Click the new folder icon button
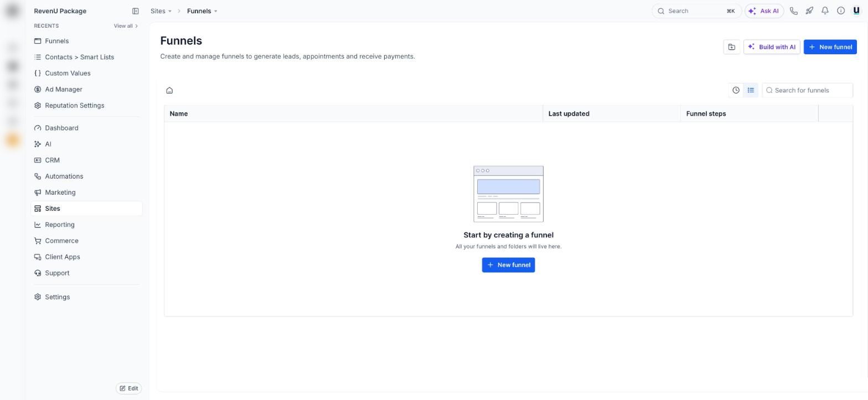Screen dimensions: 868x400 coord(732,47)
